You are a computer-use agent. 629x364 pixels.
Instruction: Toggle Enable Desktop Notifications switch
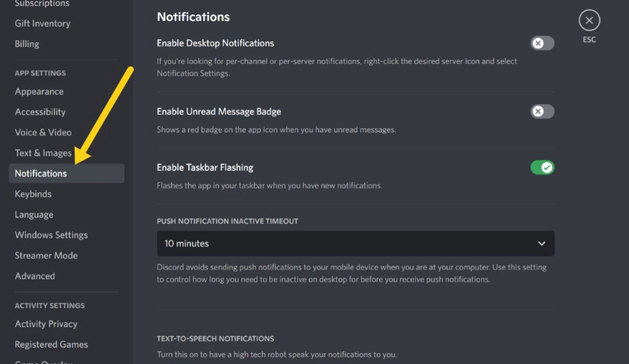click(x=542, y=44)
